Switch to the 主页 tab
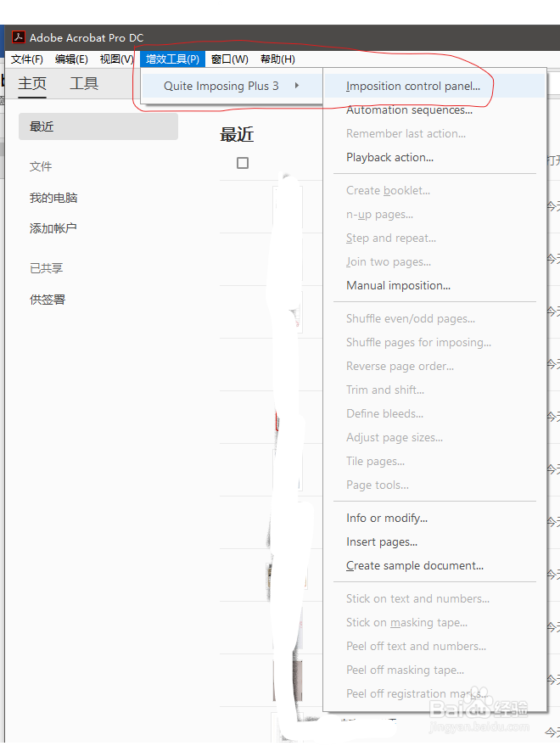The width and height of the screenshot is (560, 746). click(x=32, y=84)
